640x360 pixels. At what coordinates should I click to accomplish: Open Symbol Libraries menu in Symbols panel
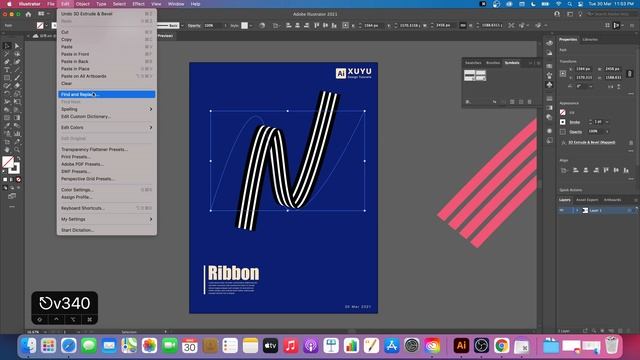pyautogui.click(x=468, y=102)
